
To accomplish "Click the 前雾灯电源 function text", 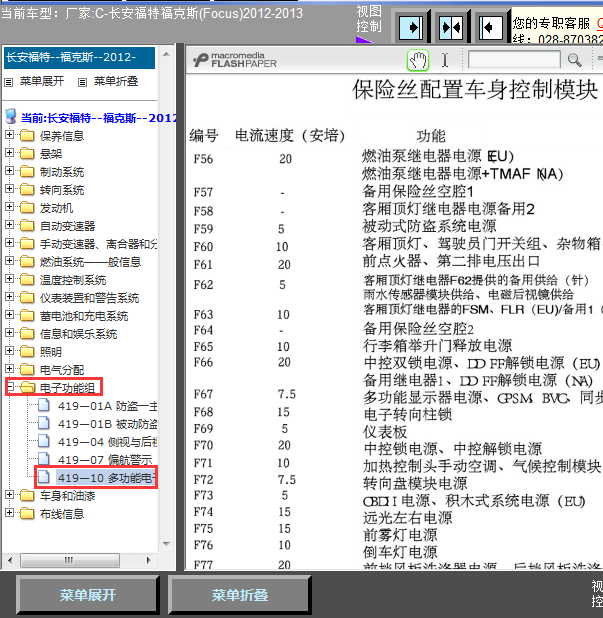I will (400, 535).
